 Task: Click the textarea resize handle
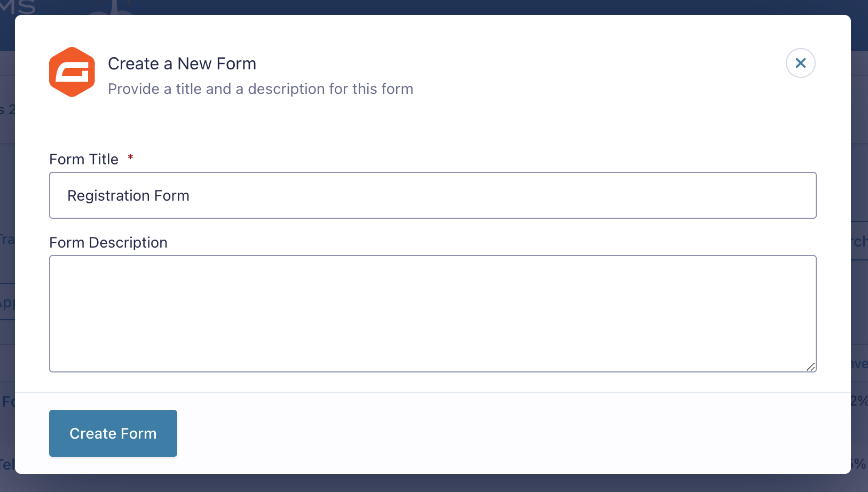click(x=812, y=367)
